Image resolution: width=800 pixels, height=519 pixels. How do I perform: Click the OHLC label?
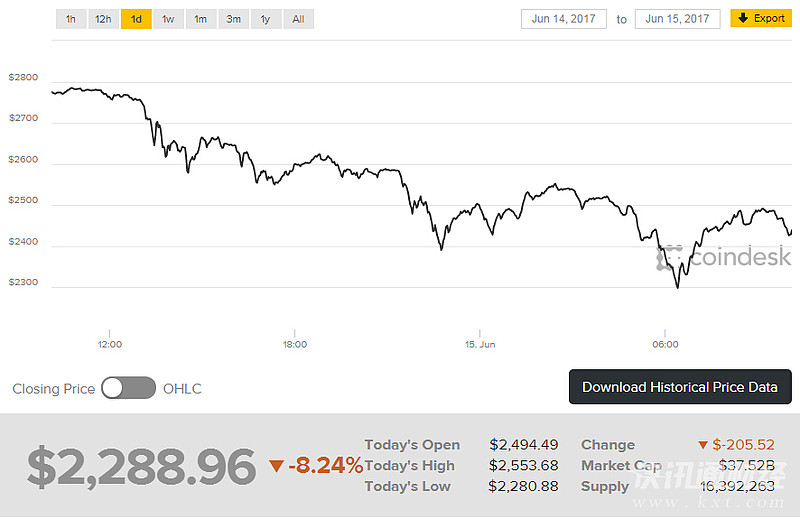pos(182,389)
